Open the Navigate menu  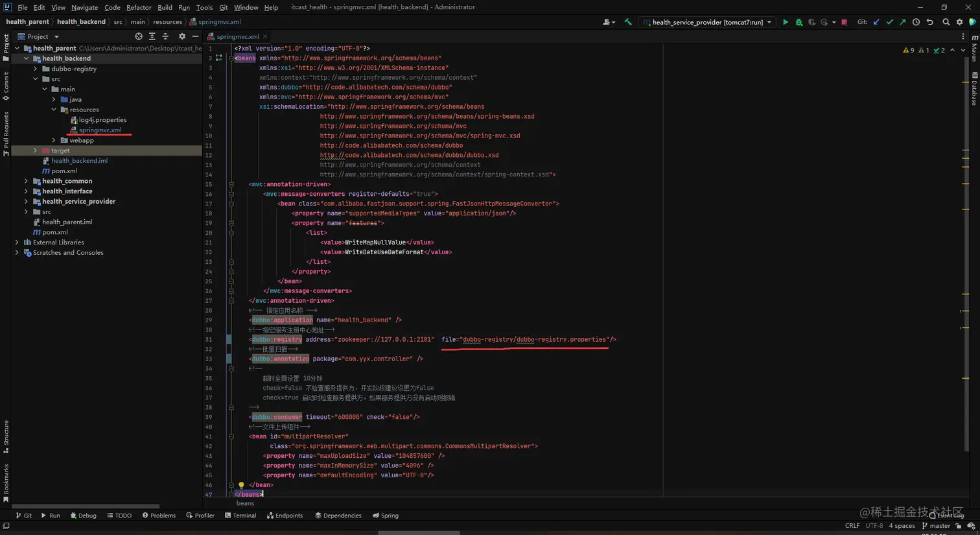(x=85, y=7)
